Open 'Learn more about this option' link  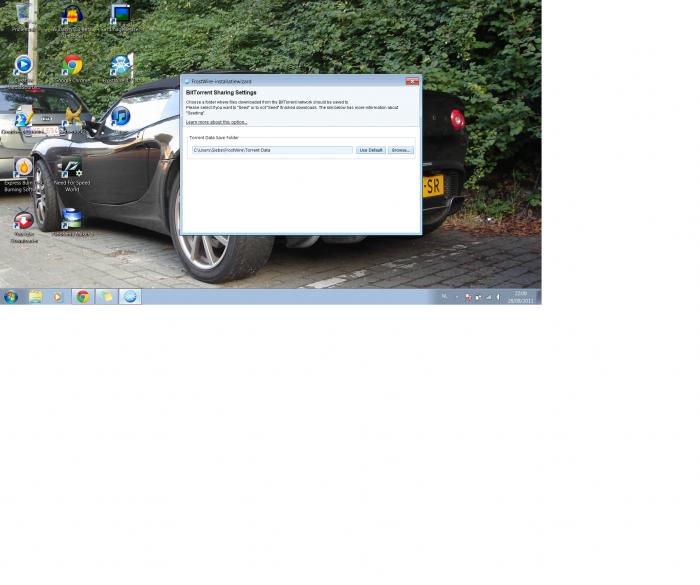point(216,122)
